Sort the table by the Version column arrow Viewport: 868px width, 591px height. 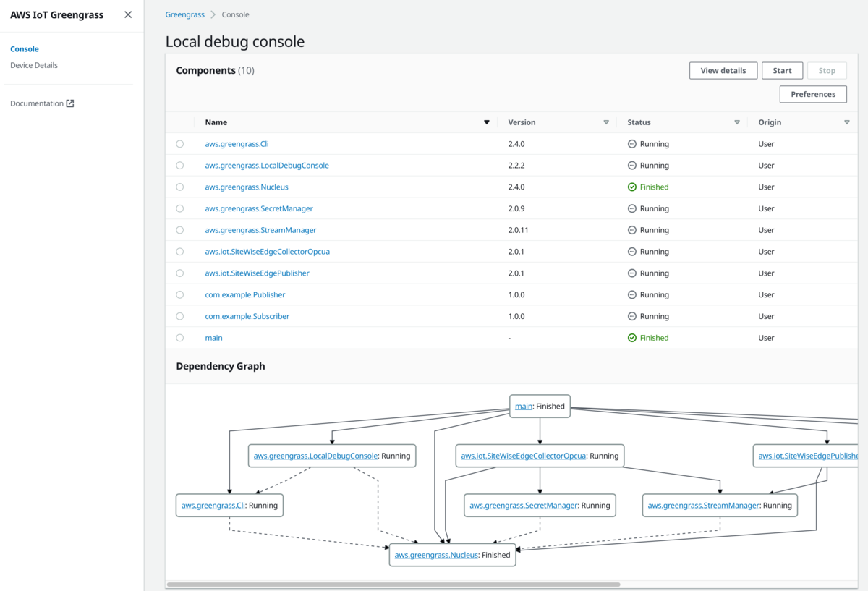click(x=606, y=122)
